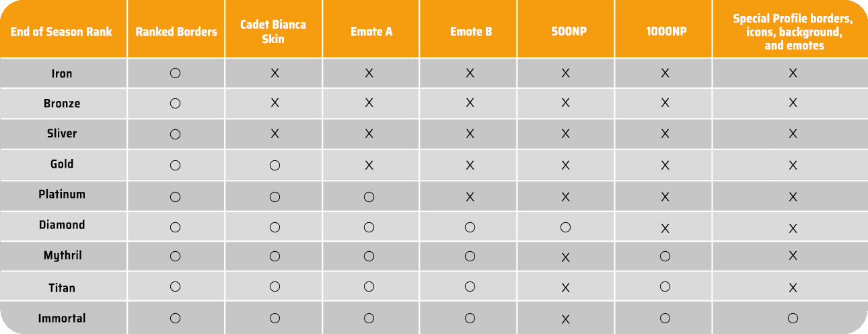Click the circle for Platinum Emote A
868x334 pixels.
tap(369, 197)
